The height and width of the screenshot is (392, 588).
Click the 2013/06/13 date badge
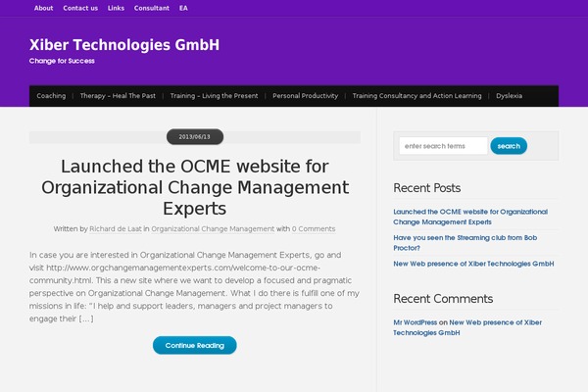pyautogui.click(x=195, y=136)
